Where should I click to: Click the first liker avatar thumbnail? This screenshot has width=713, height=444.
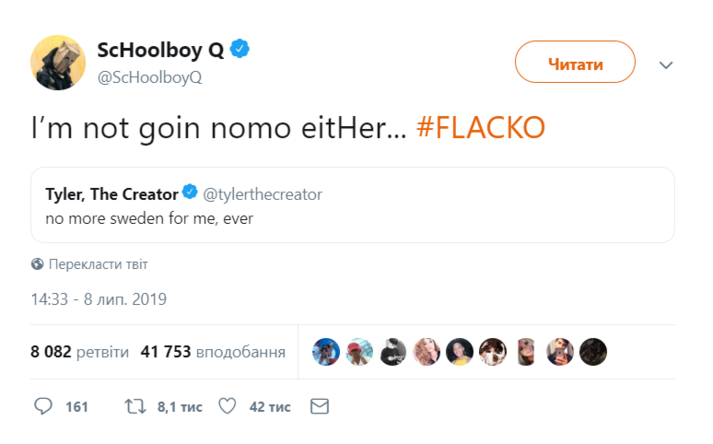point(326,351)
